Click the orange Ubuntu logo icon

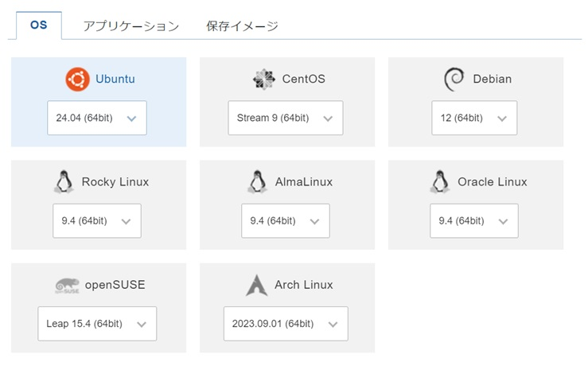[78, 79]
